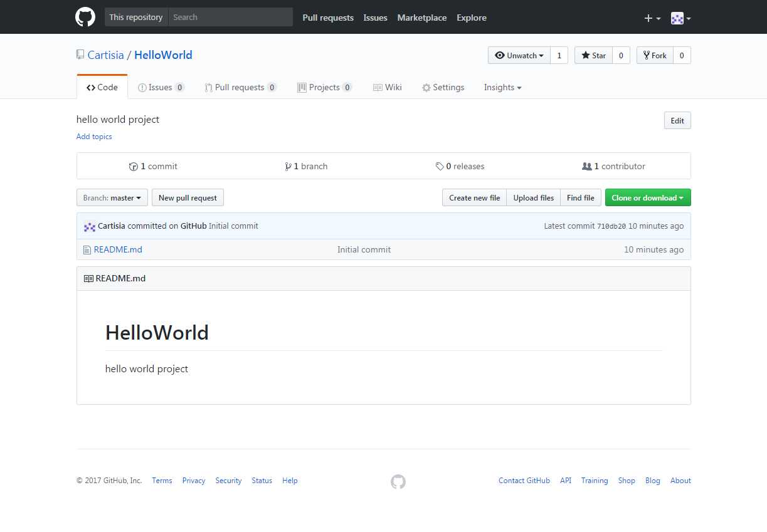Click Cartisia's commit avatar identicon
Image resolution: width=767 pixels, height=532 pixels.
[90, 226]
